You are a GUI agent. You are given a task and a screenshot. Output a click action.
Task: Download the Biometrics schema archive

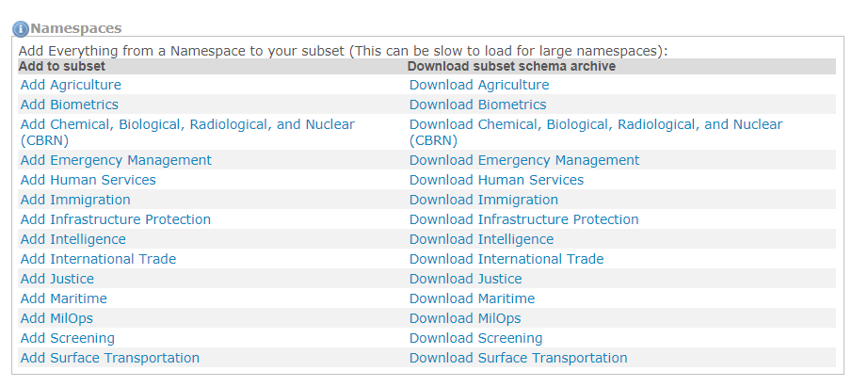point(477,105)
